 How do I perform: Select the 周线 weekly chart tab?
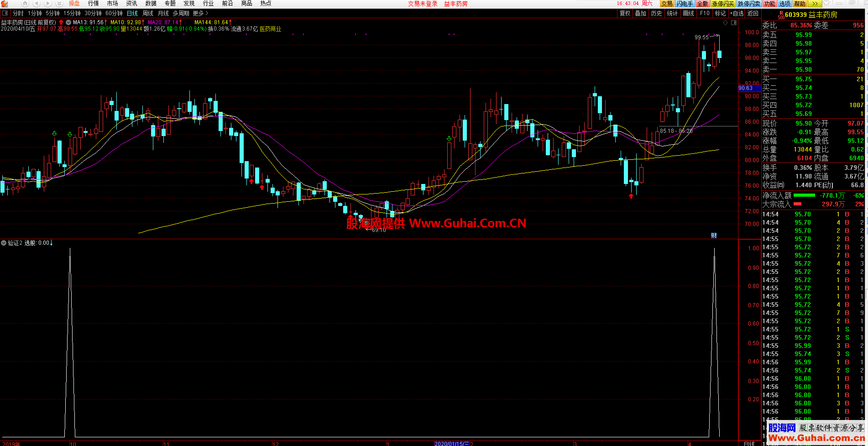click(148, 13)
